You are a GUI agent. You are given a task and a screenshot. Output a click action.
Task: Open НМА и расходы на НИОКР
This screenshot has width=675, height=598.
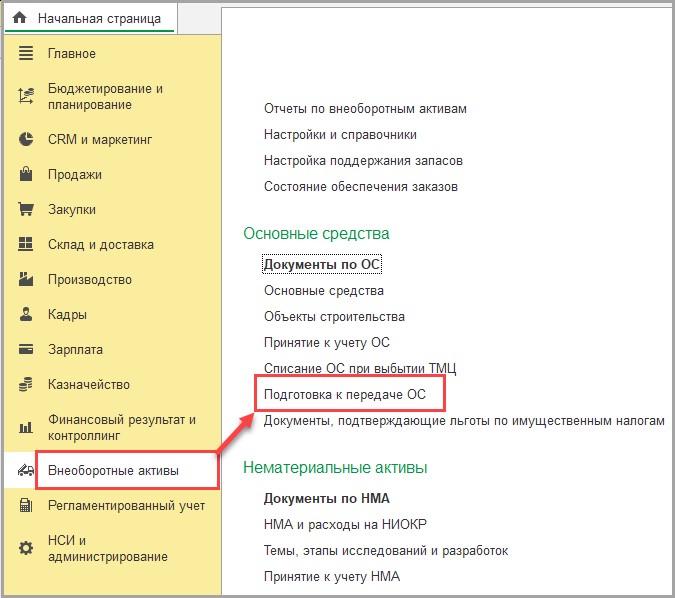tap(345, 524)
